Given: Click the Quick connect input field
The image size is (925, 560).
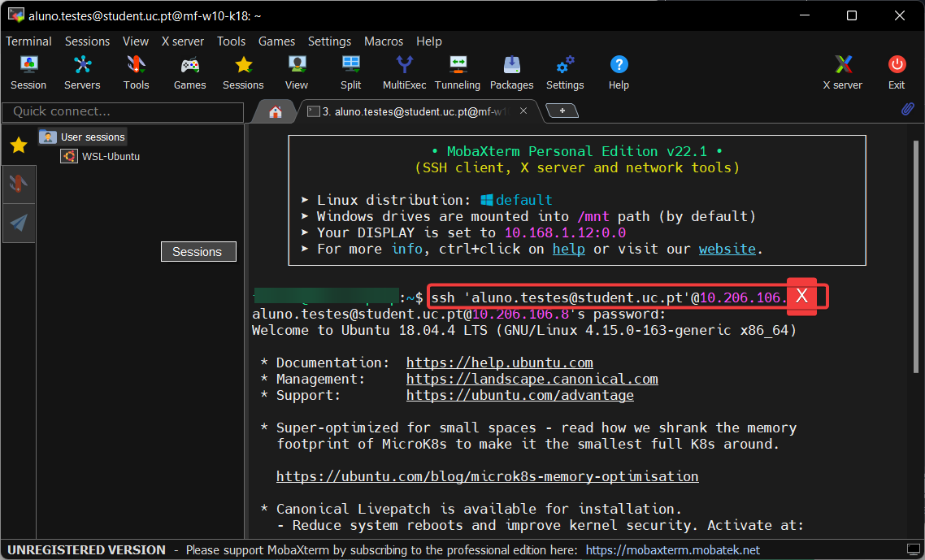Looking at the screenshot, I should coord(123,111).
